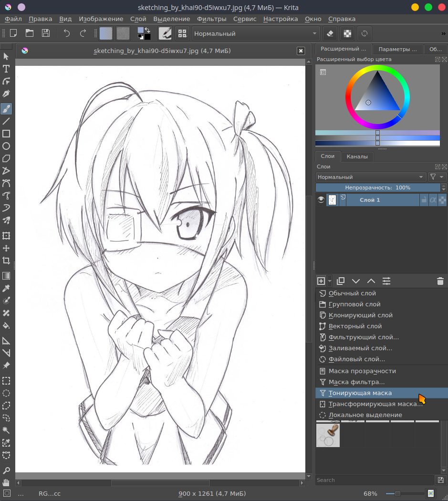Click the brush preset Search field

(x=375, y=480)
